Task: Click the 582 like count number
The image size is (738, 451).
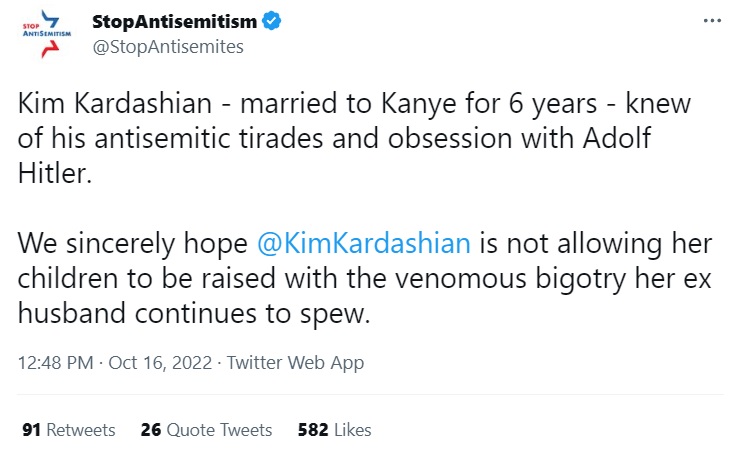Action: (313, 430)
